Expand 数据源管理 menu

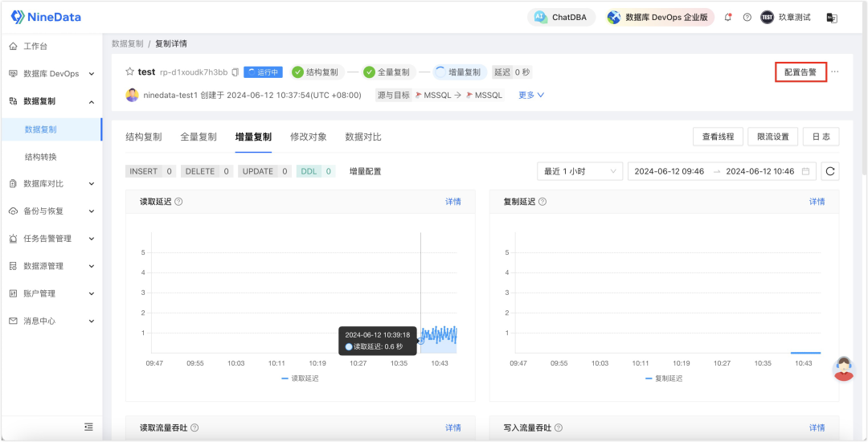pos(51,266)
